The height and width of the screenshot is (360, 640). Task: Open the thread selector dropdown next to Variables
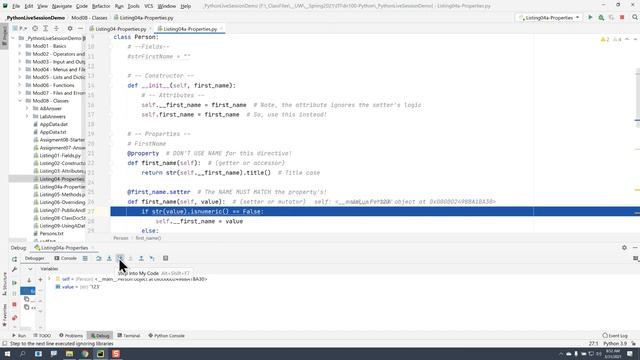[30, 269]
